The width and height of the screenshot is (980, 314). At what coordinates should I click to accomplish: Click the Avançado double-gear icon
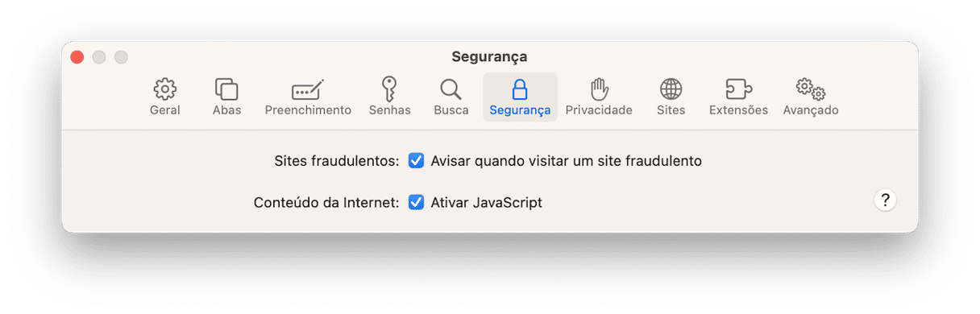(x=810, y=89)
